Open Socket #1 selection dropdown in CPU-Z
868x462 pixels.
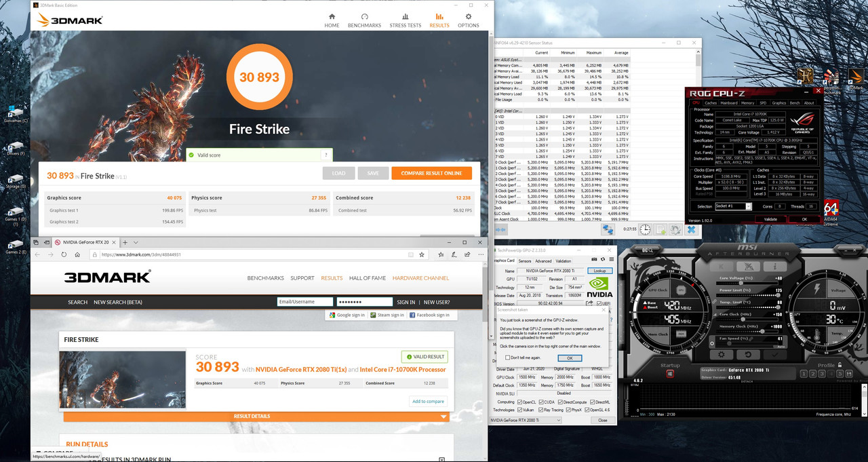tap(734, 206)
